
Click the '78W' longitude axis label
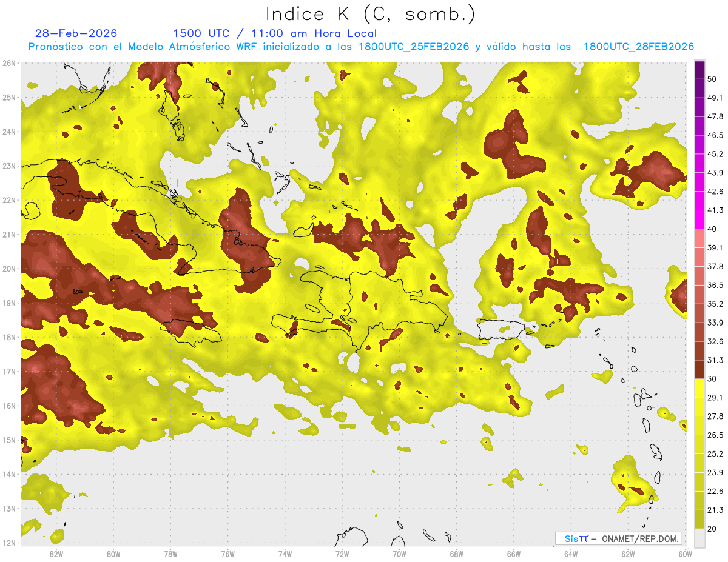(170, 554)
